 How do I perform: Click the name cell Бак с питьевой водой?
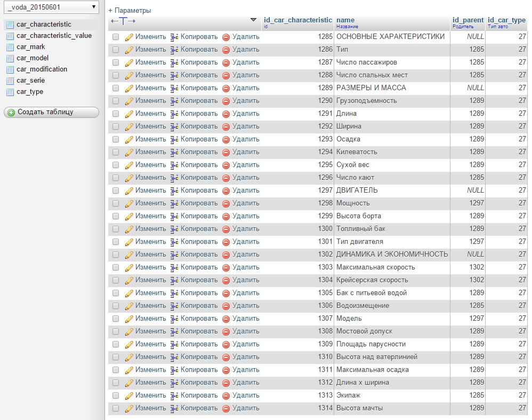coord(371,293)
